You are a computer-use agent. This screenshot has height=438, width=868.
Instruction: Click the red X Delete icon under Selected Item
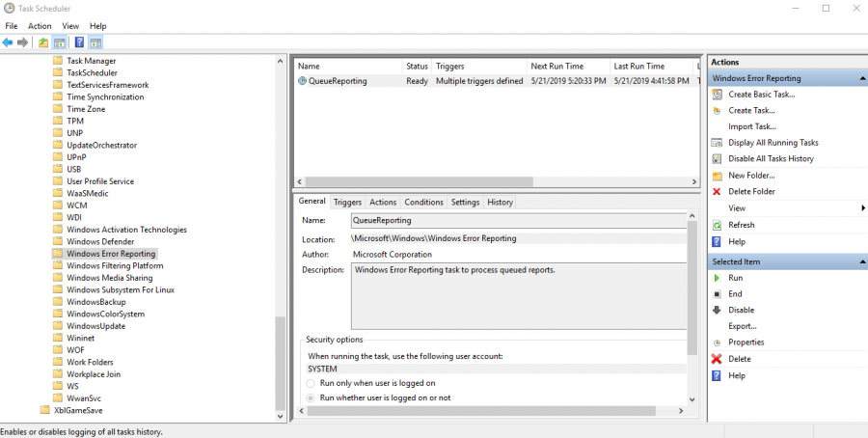click(717, 359)
